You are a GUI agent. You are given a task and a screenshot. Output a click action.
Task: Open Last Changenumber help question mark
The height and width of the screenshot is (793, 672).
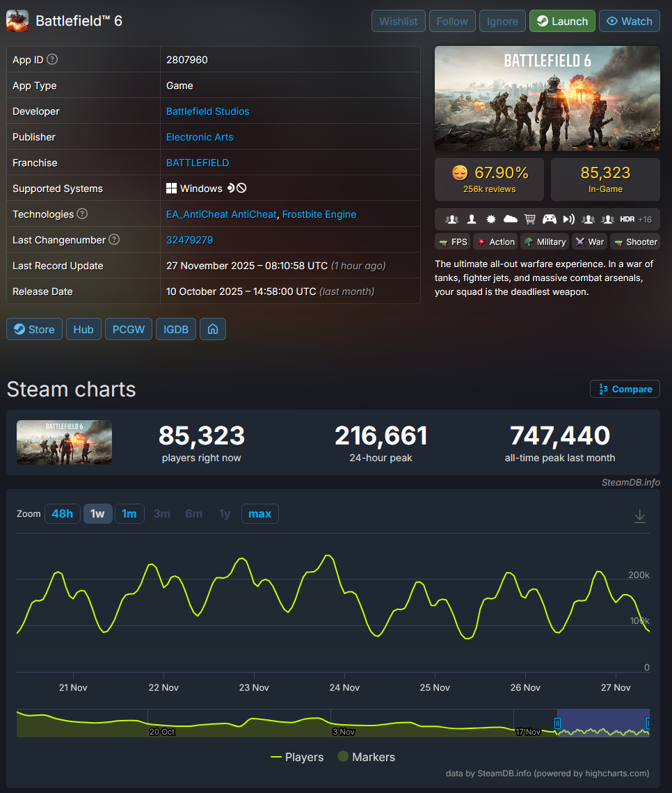point(114,240)
